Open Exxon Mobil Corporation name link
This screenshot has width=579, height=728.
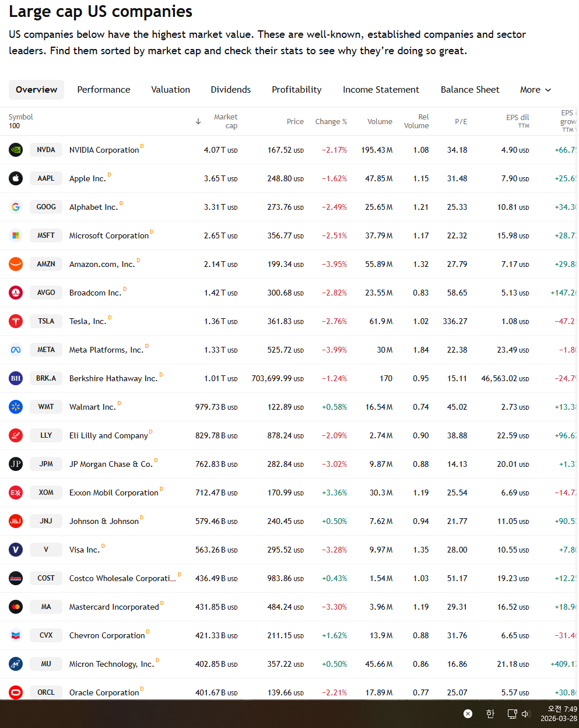(x=114, y=493)
